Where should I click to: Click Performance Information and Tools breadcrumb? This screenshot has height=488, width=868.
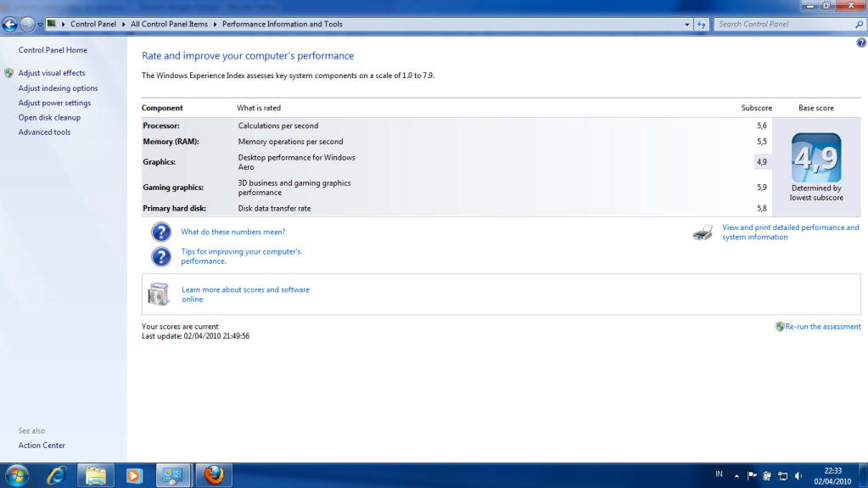click(x=283, y=24)
